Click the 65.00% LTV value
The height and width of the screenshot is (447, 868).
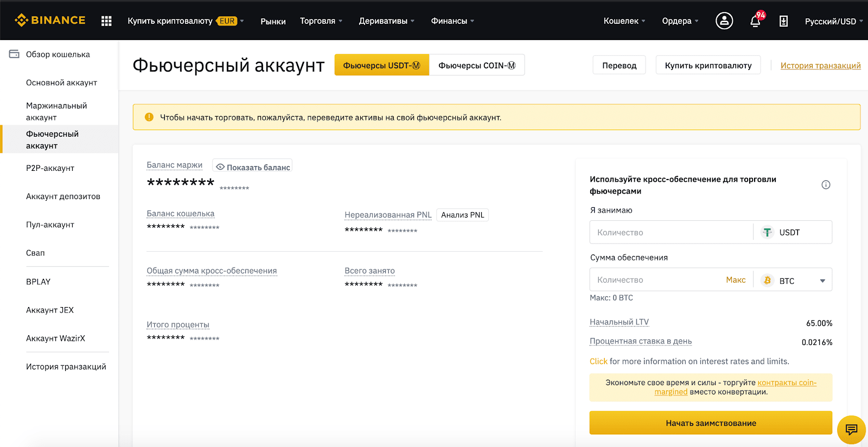819,323
